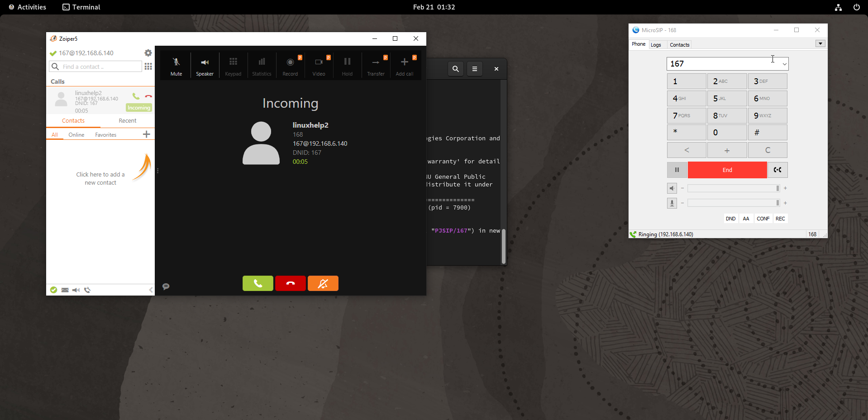Switch to MicroSIP Logs tab
The height and width of the screenshot is (420, 868).
(656, 45)
